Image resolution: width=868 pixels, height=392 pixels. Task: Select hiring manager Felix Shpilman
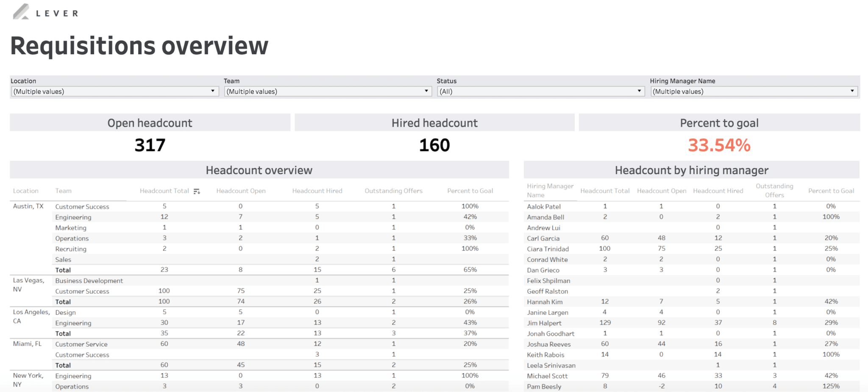pyautogui.click(x=548, y=281)
